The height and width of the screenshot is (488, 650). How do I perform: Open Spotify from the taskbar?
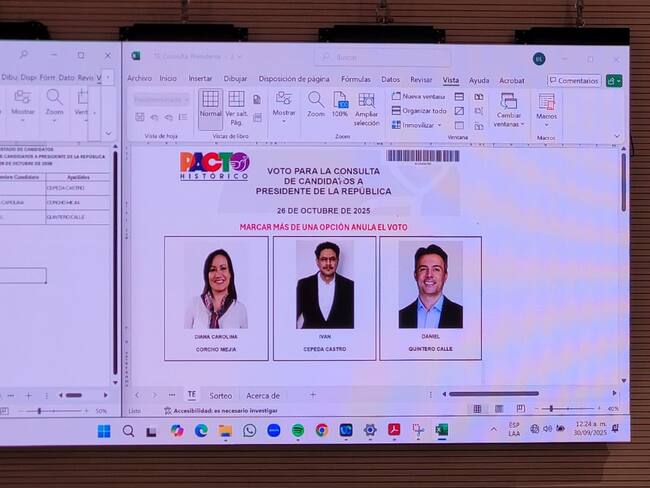(298, 430)
